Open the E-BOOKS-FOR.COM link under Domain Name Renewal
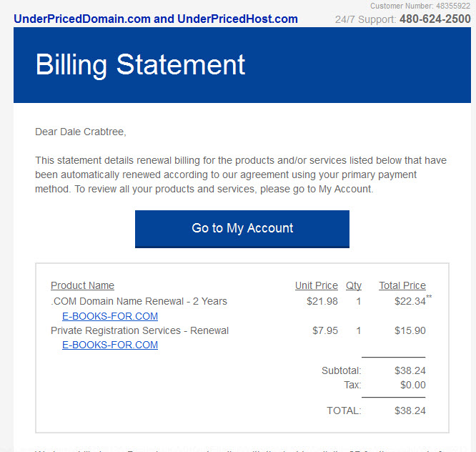 [x=110, y=316]
